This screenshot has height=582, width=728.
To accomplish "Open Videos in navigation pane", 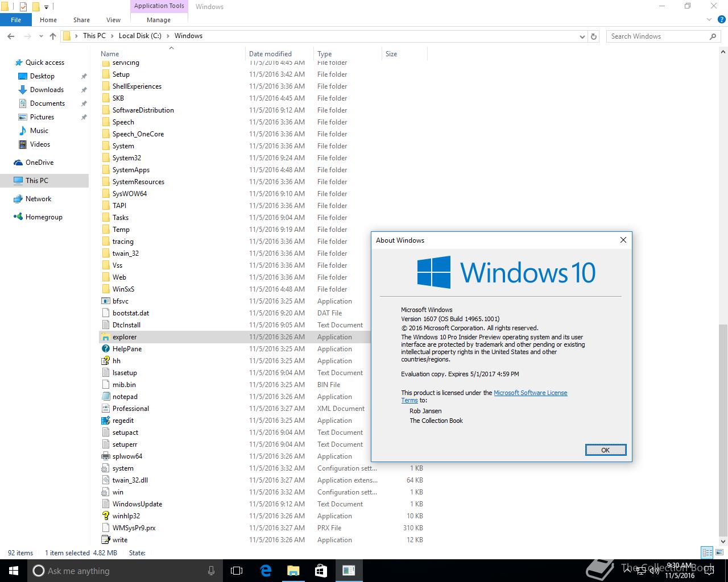I will pyautogui.click(x=40, y=144).
